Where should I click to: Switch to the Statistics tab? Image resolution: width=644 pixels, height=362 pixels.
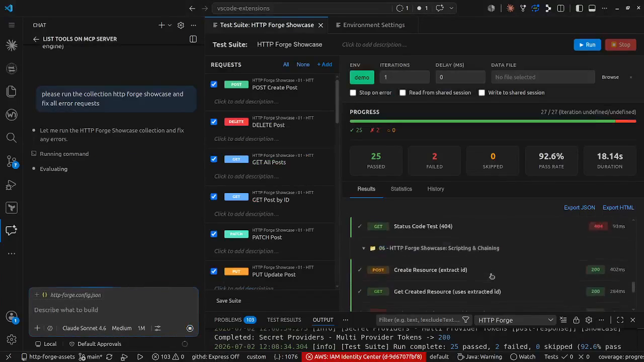(x=401, y=189)
